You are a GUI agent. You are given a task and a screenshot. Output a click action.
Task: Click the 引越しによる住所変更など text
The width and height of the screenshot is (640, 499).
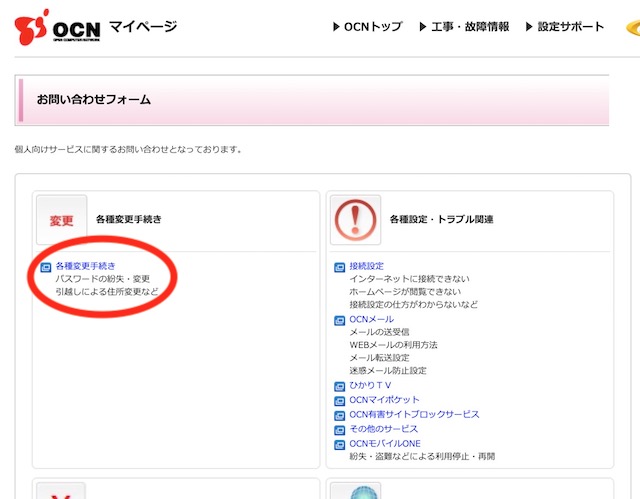click(x=107, y=292)
